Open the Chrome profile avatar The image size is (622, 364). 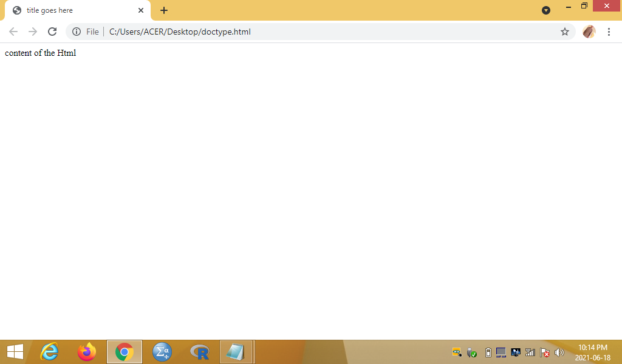tap(589, 32)
